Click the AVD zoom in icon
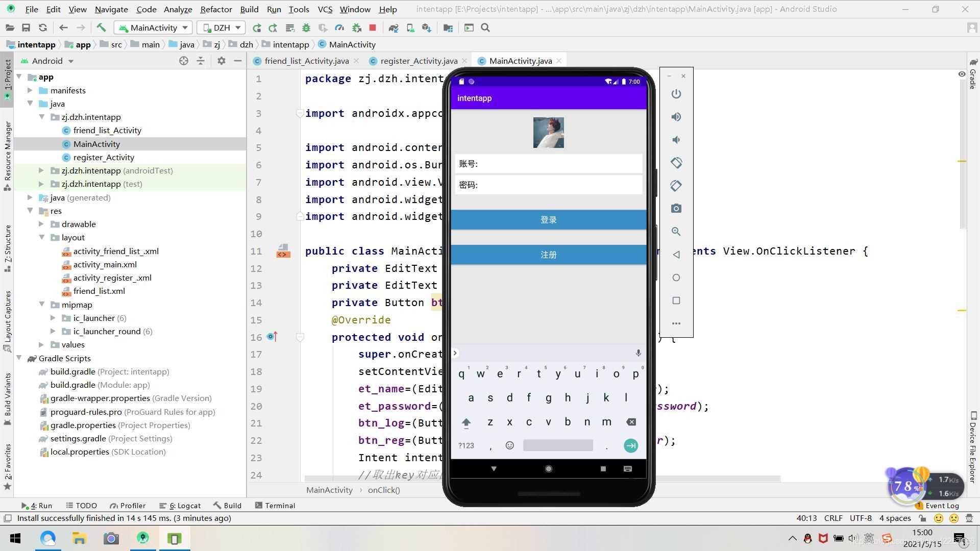 676,232
